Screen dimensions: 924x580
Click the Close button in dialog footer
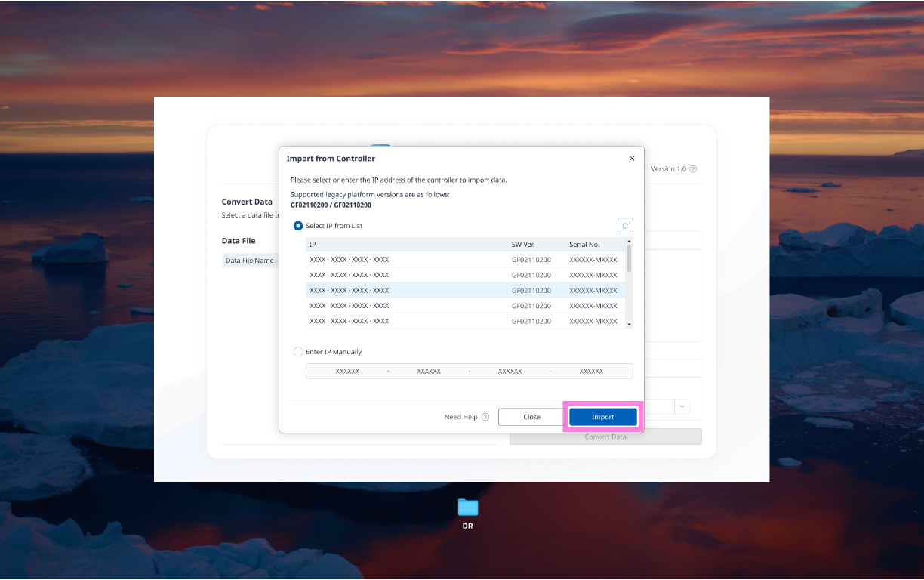coord(531,417)
